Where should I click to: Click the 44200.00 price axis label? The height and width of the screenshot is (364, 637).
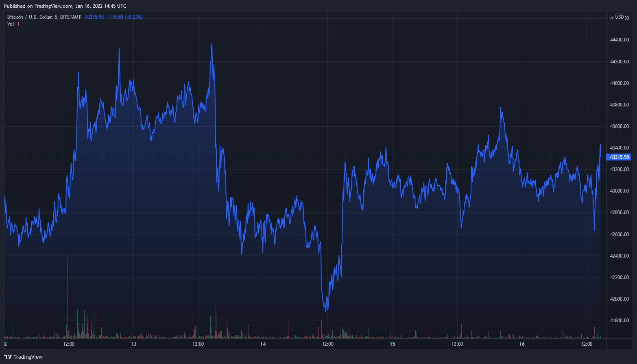tap(620, 62)
